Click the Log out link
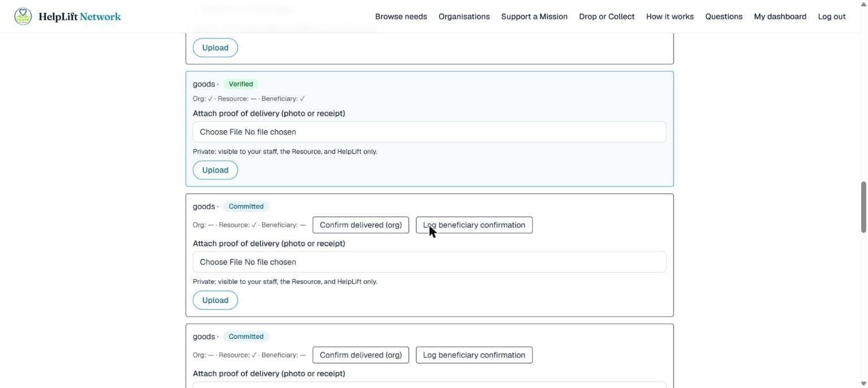 831,16
